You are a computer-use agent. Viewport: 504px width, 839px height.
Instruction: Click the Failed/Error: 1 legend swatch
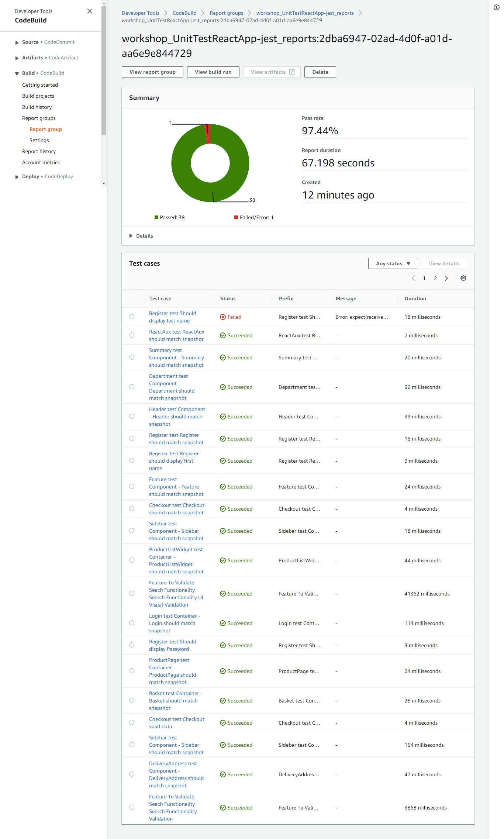236,217
